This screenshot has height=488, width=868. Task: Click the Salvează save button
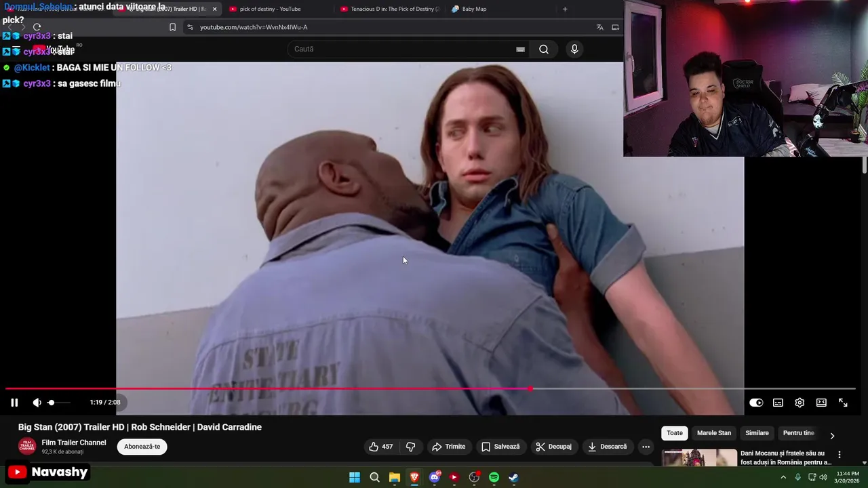coord(500,447)
